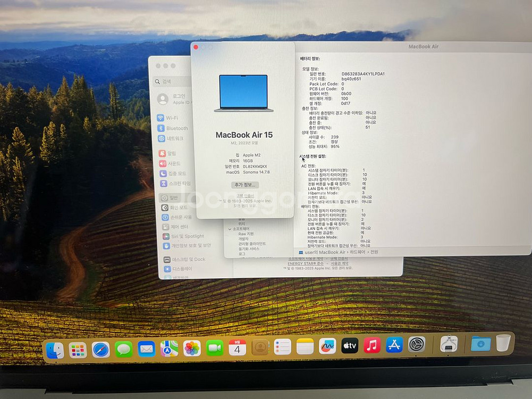The image size is (532, 399).
Task: Focus the 검색 search field
Action: (x=172, y=81)
